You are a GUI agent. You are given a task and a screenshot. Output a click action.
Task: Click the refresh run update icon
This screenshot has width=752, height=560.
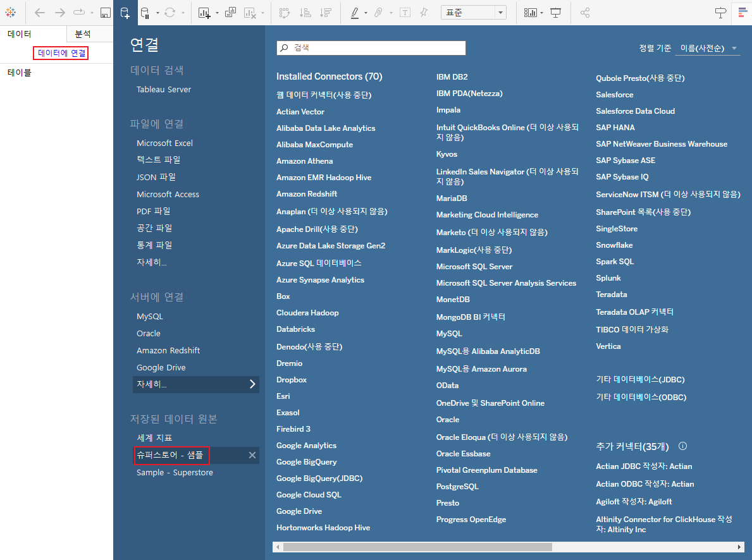point(170,13)
